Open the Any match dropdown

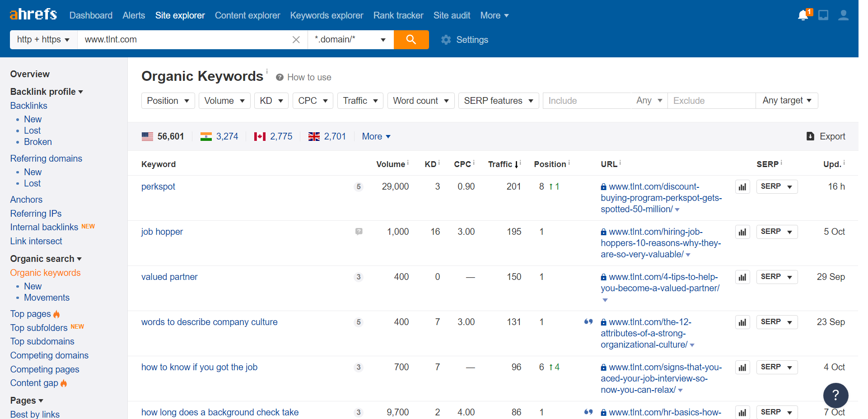point(649,101)
